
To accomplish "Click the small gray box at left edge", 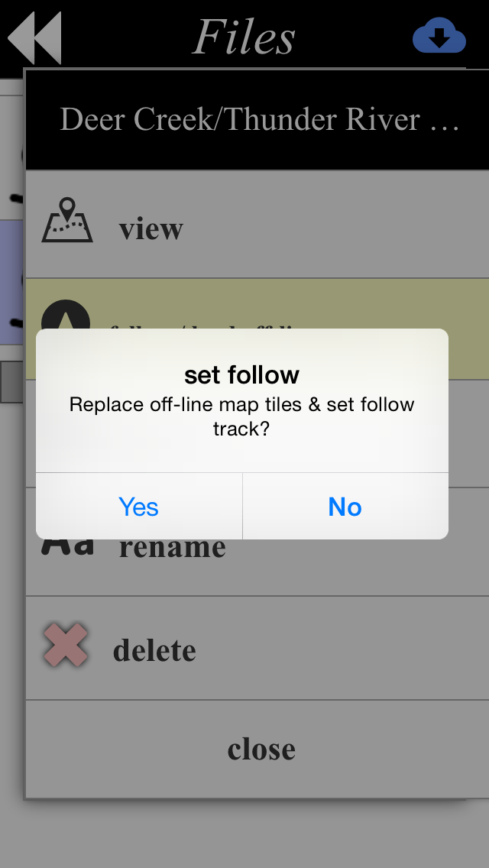I will 11,382.
